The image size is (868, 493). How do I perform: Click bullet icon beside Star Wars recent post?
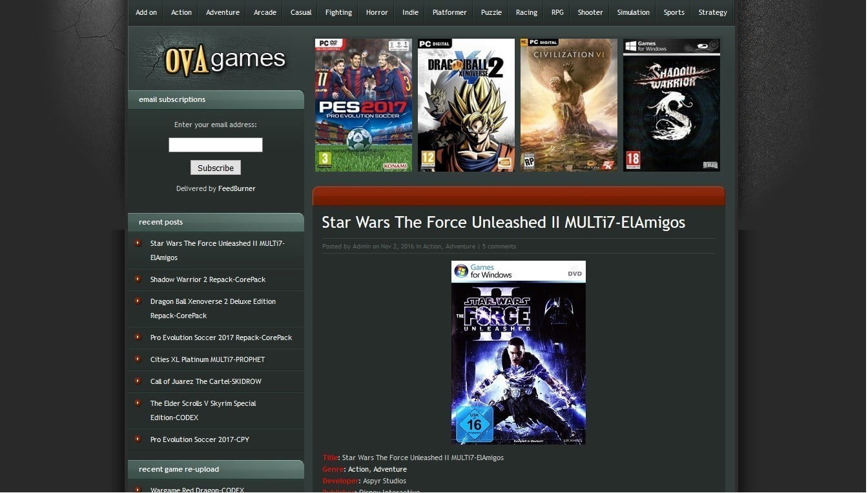pos(138,243)
